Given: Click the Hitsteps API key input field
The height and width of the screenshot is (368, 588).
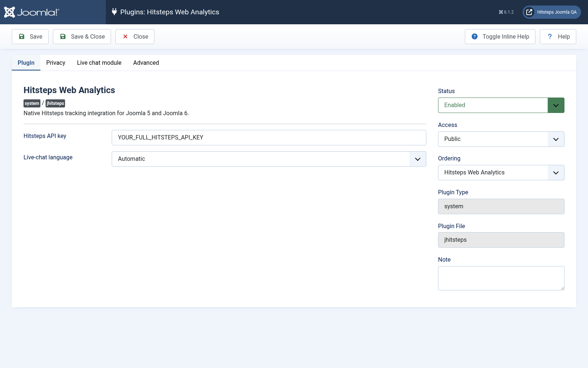Looking at the screenshot, I should tap(269, 138).
